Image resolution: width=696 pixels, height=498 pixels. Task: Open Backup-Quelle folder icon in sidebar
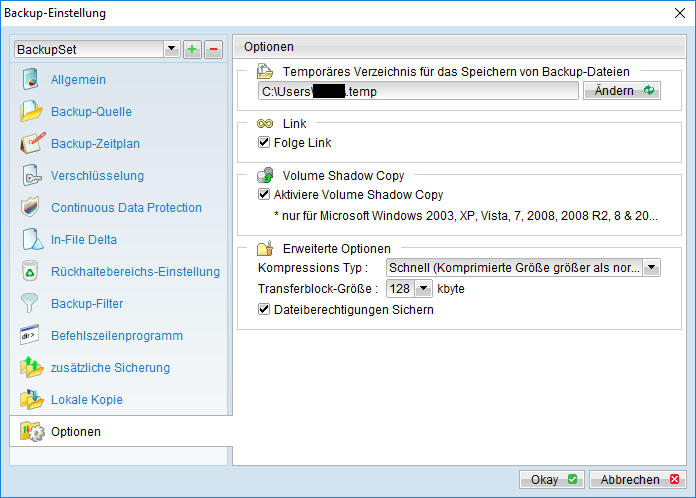(31, 111)
